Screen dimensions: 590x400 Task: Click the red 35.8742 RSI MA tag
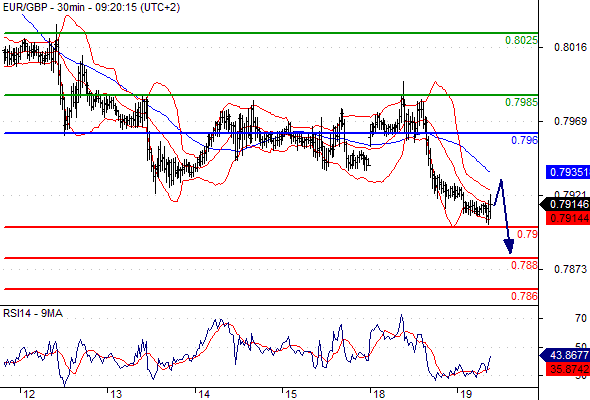point(568,369)
